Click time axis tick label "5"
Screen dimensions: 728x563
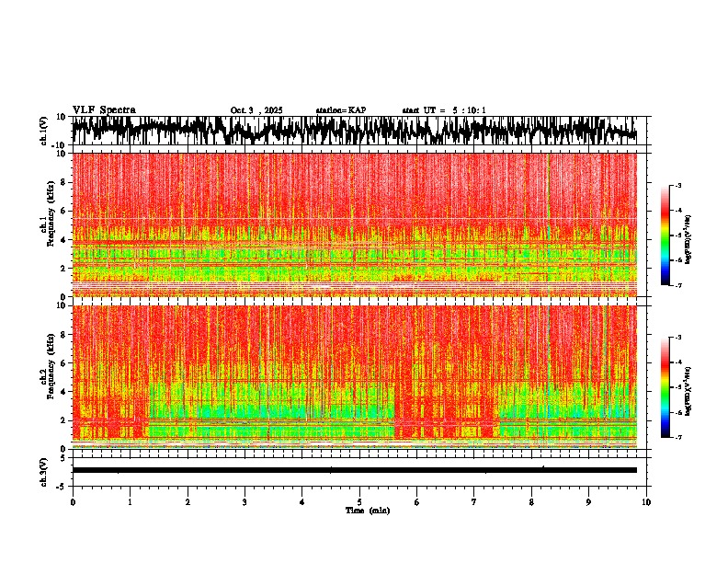(x=359, y=501)
